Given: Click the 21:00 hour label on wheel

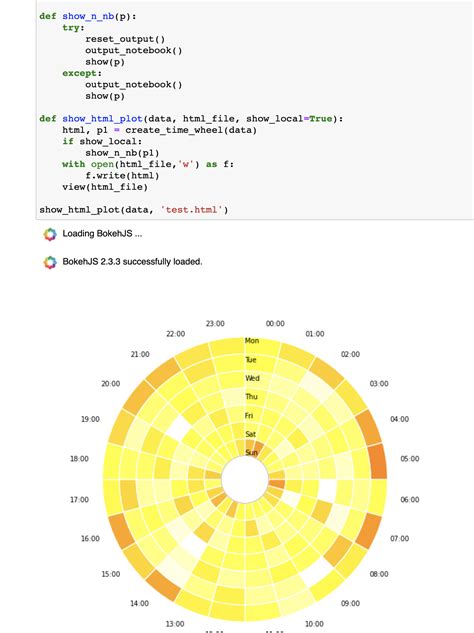Looking at the screenshot, I should point(140,354).
